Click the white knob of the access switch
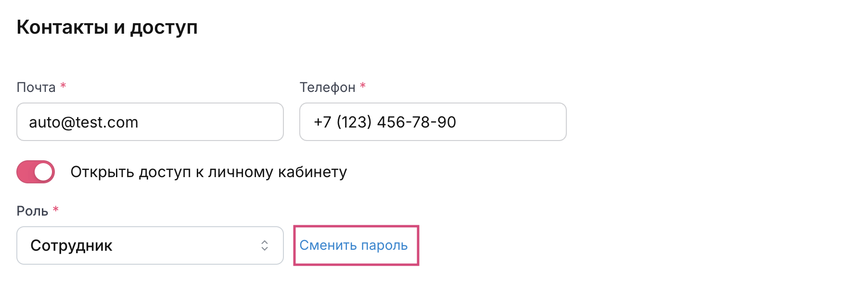Viewport: 868px width, 283px height. point(43,172)
